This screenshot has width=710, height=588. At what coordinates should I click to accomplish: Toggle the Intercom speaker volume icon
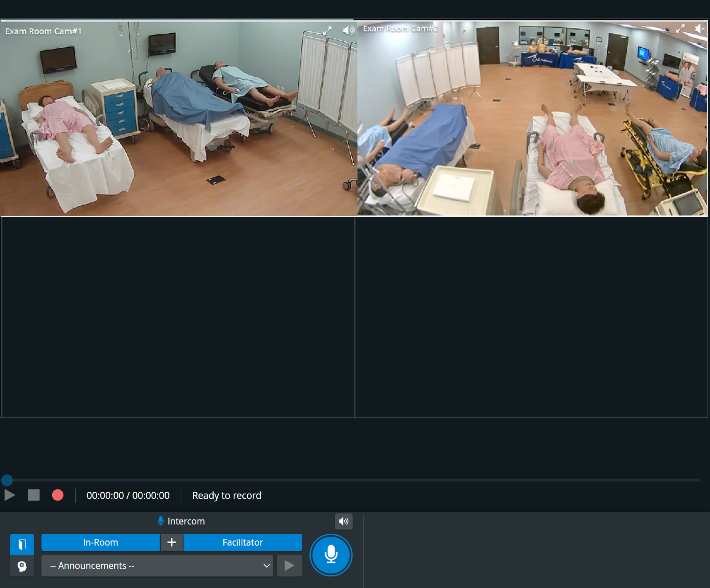tap(344, 521)
